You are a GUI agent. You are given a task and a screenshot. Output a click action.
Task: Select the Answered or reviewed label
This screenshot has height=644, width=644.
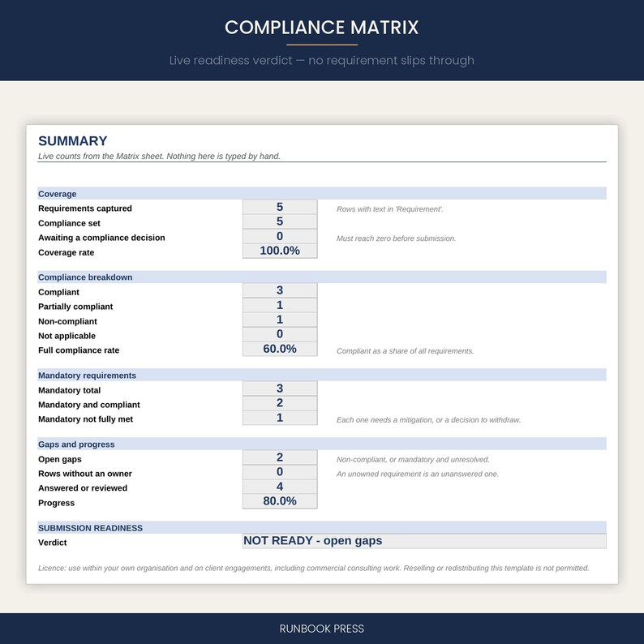click(83, 488)
